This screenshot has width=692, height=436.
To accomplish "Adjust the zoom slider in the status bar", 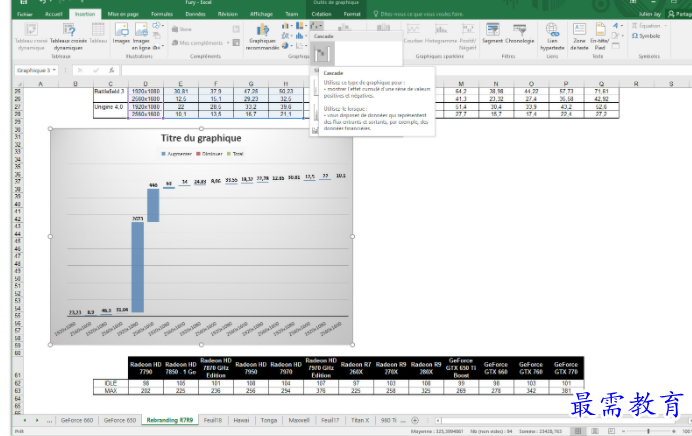I will point(648,431).
